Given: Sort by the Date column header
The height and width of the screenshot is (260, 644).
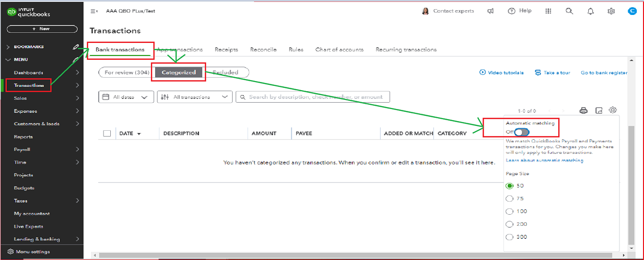Looking at the screenshot, I should point(130,133).
